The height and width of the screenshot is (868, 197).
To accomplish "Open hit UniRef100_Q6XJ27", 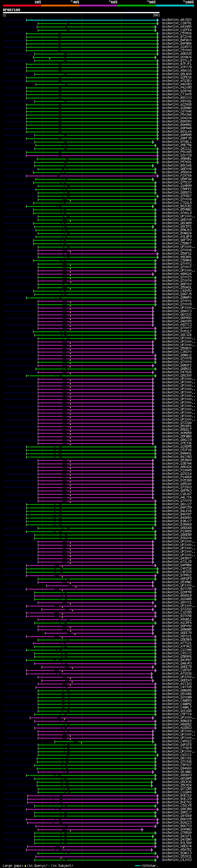I will (x=177, y=504).
